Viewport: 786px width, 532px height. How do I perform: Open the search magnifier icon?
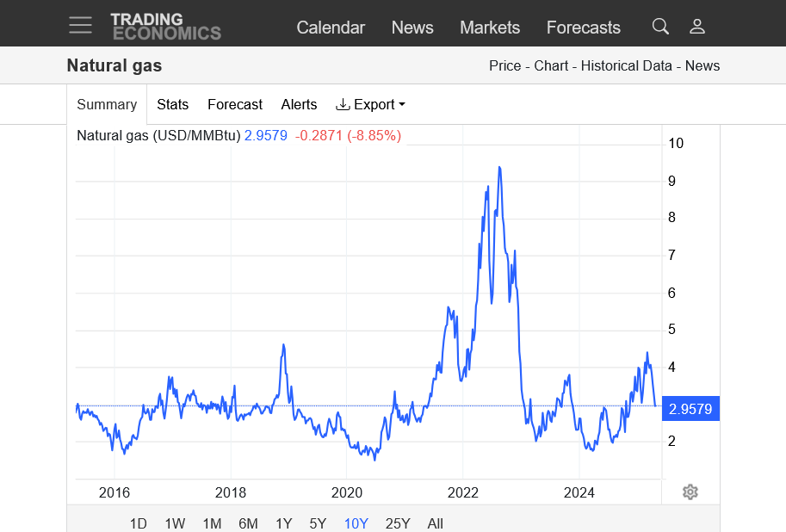pos(660,26)
